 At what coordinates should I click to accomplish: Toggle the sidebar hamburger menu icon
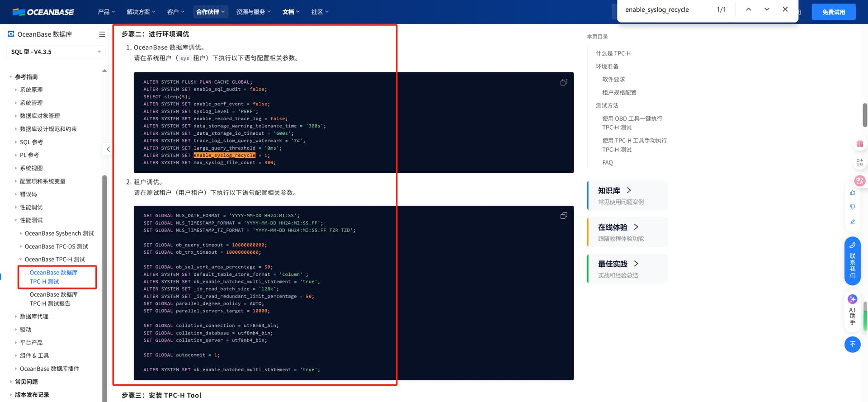pos(102,34)
